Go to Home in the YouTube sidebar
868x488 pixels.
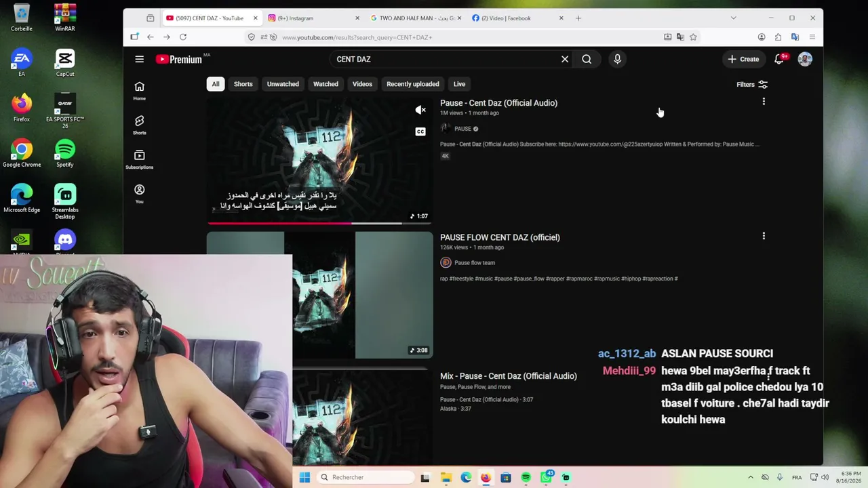139,91
